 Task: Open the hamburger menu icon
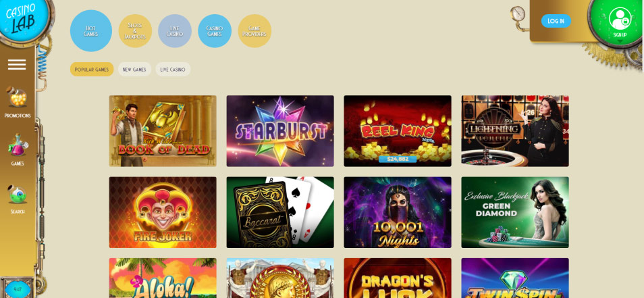pyautogui.click(x=17, y=64)
